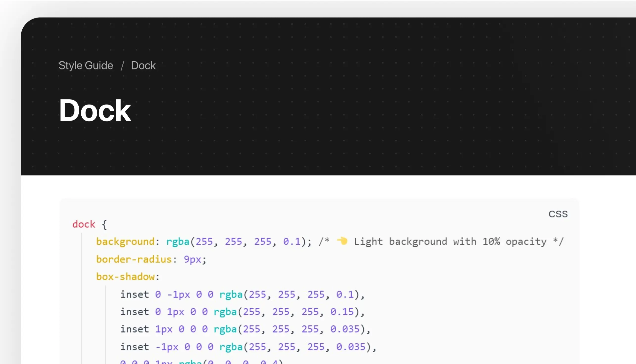Click the red dock selector keyword
The image size is (636, 364).
tap(84, 224)
